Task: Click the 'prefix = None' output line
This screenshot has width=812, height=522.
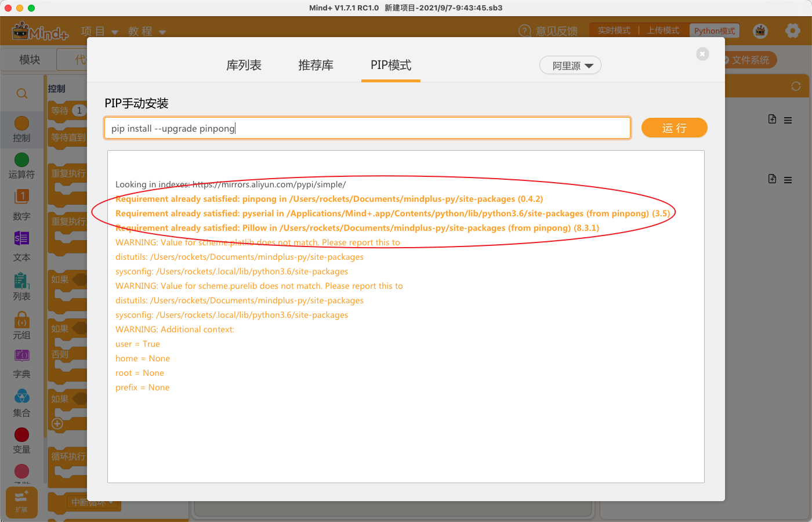Action: [x=142, y=387]
